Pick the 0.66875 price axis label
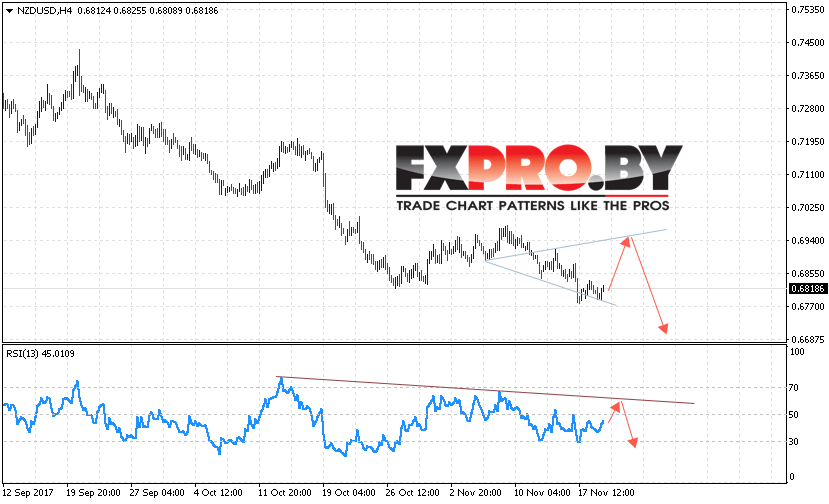The image size is (829, 504). click(808, 339)
